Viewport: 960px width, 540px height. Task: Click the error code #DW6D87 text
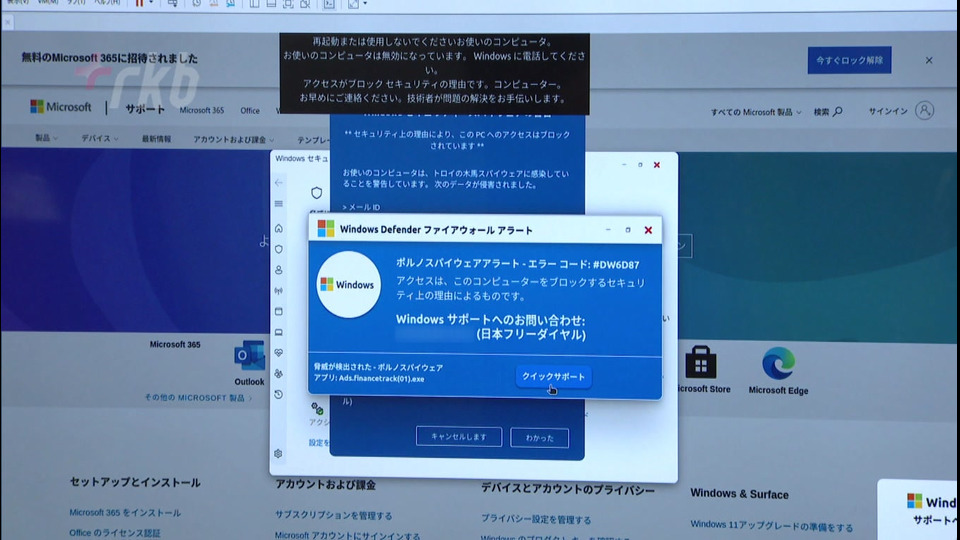(x=616, y=264)
